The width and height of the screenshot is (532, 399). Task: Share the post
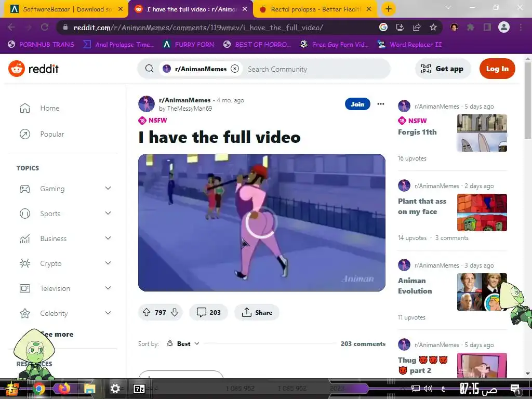tap(257, 312)
